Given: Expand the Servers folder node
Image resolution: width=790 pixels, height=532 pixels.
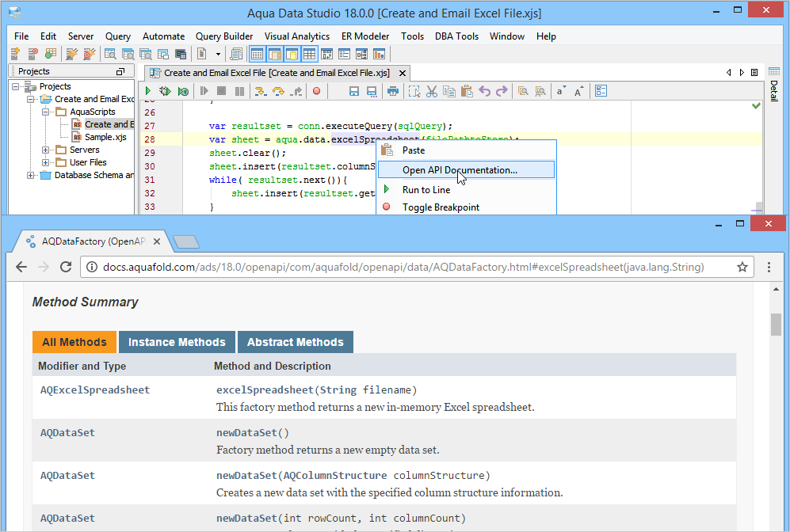Looking at the screenshot, I should pos(46,150).
